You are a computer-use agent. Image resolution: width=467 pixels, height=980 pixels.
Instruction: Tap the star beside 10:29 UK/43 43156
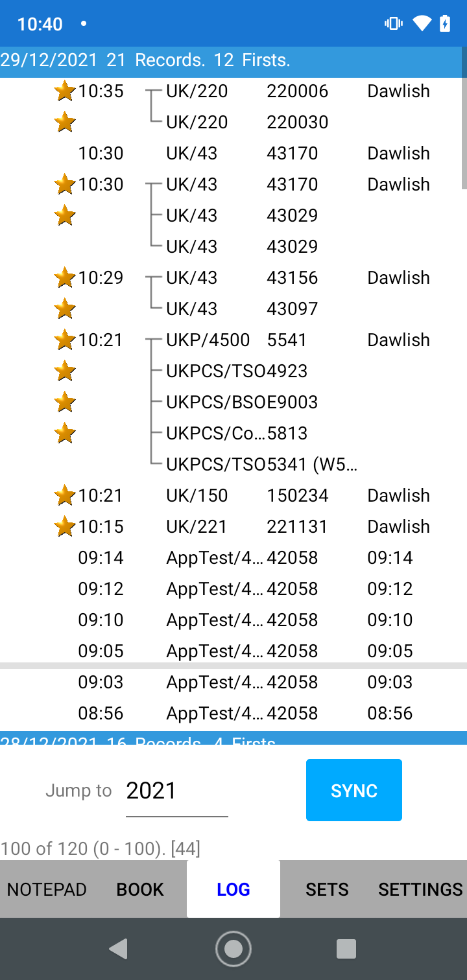click(x=65, y=278)
